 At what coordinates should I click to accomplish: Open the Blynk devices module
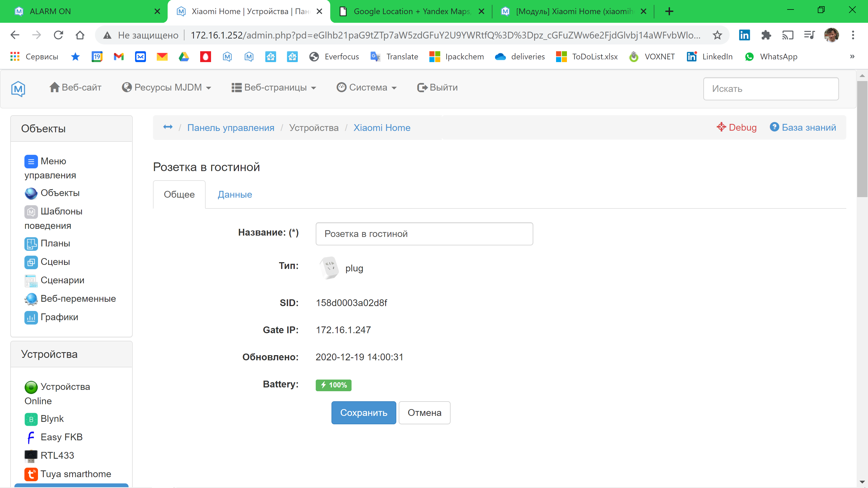52,419
